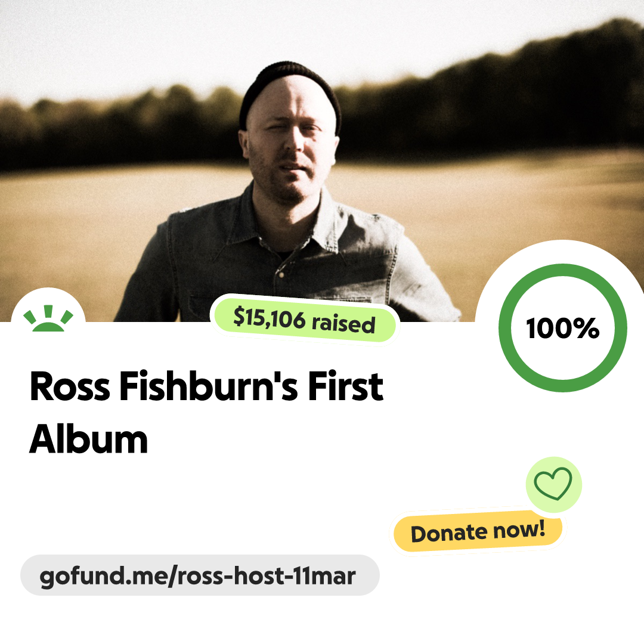644x644 pixels.
Task: Click the title line Ross Fishburn's First
Action: [x=206, y=386]
